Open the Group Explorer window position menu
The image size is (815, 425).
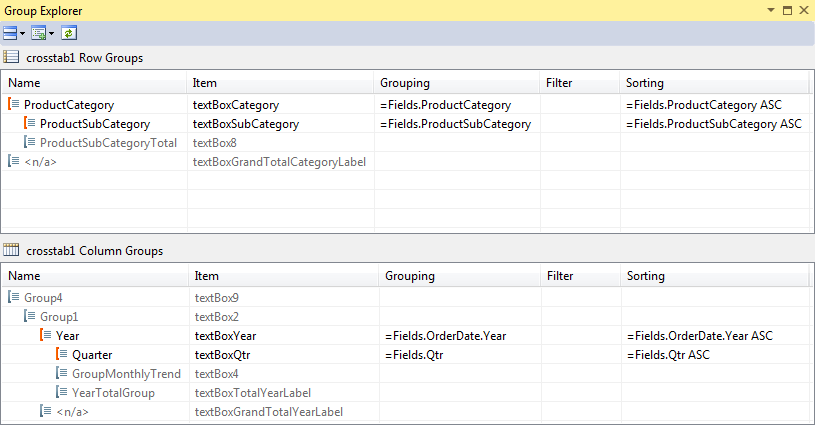pos(771,10)
